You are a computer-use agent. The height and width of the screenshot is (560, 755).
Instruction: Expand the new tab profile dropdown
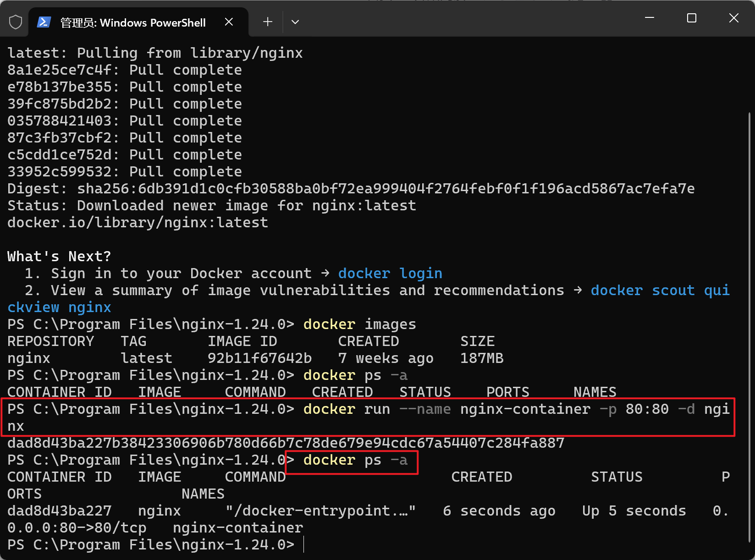click(x=295, y=22)
